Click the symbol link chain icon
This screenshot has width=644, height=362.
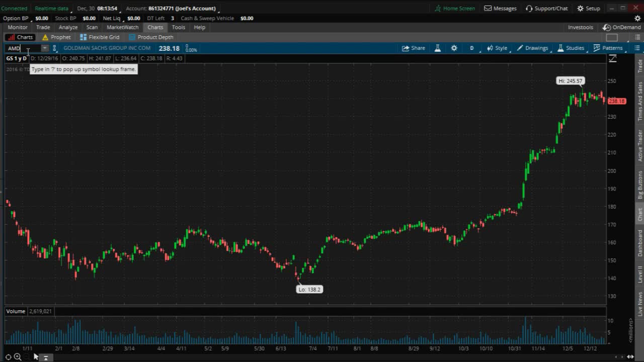coord(55,48)
